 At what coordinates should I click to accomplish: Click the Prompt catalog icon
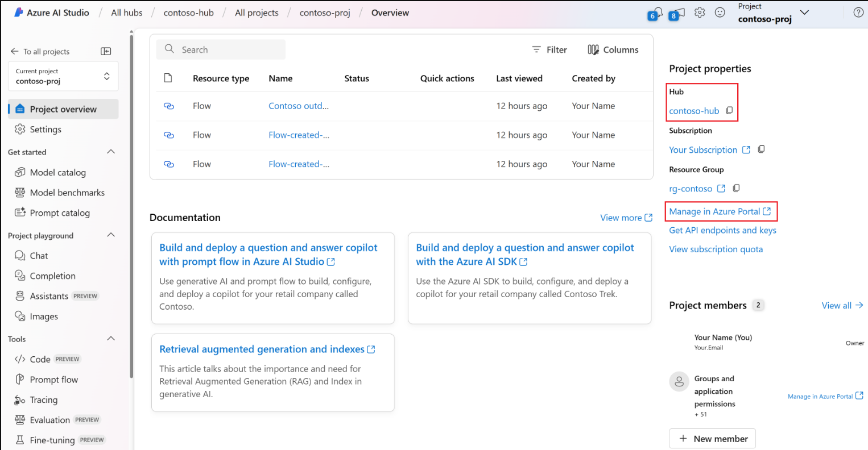pyautogui.click(x=20, y=213)
